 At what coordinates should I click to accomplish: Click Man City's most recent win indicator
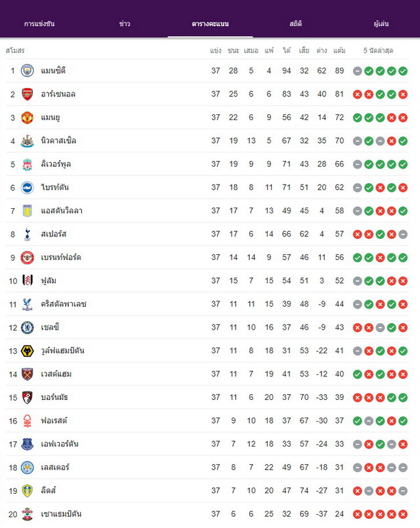[403, 71]
